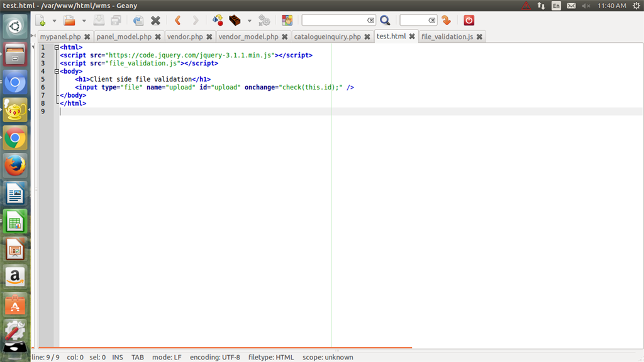Launch Firefox from the dock
The height and width of the screenshot is (362, 644).
[15, 166]
